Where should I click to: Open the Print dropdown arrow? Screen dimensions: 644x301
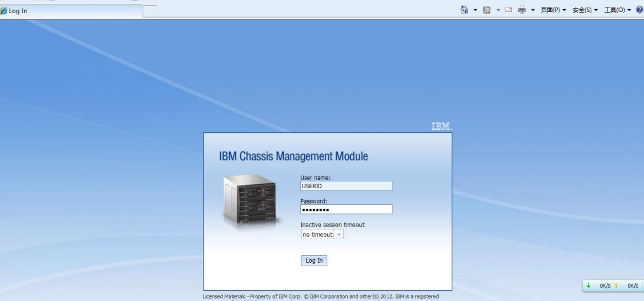[x=532, y=10]
